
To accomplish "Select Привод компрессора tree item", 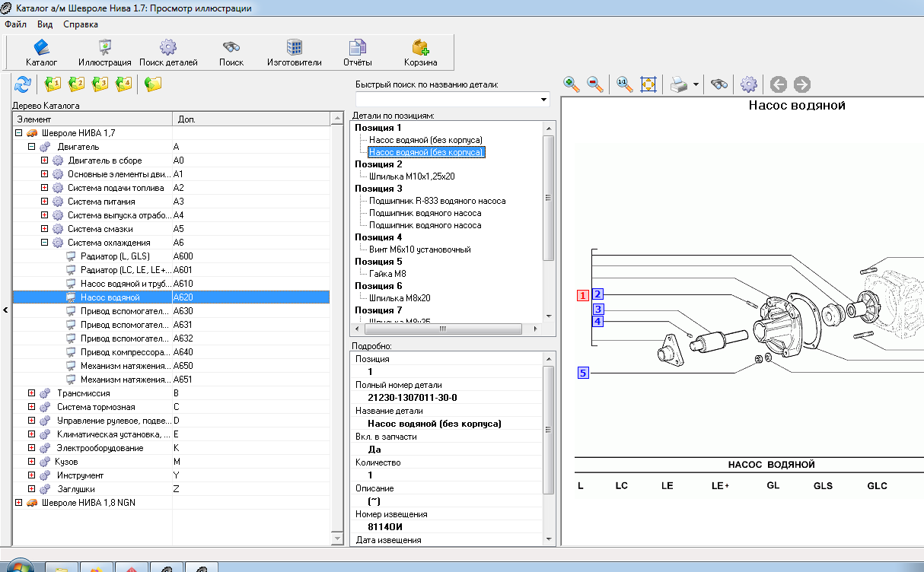I will tap(126, 352).
